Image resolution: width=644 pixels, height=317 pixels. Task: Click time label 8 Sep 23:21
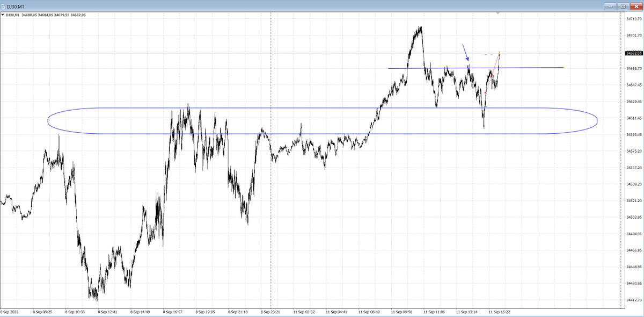click(270, 311)
